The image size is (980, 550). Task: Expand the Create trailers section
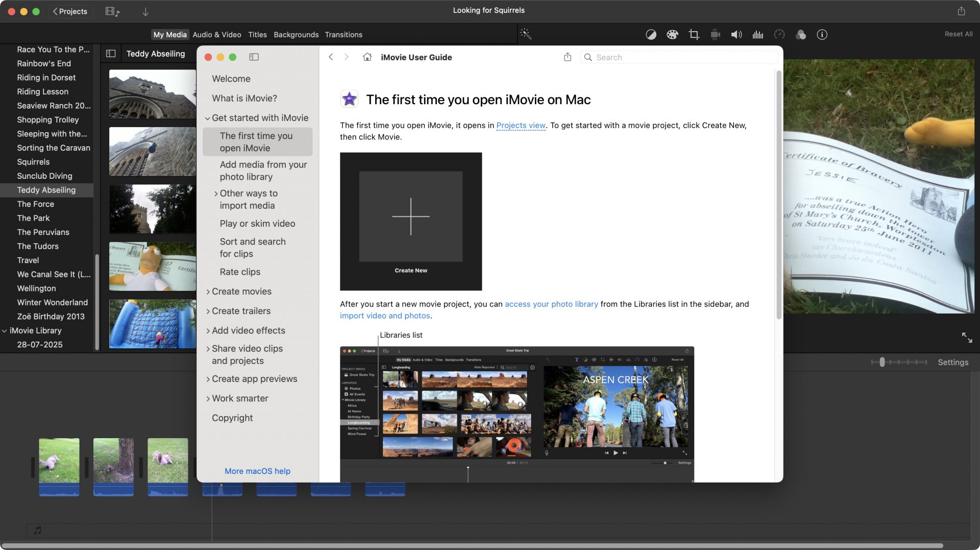(208, 311)
